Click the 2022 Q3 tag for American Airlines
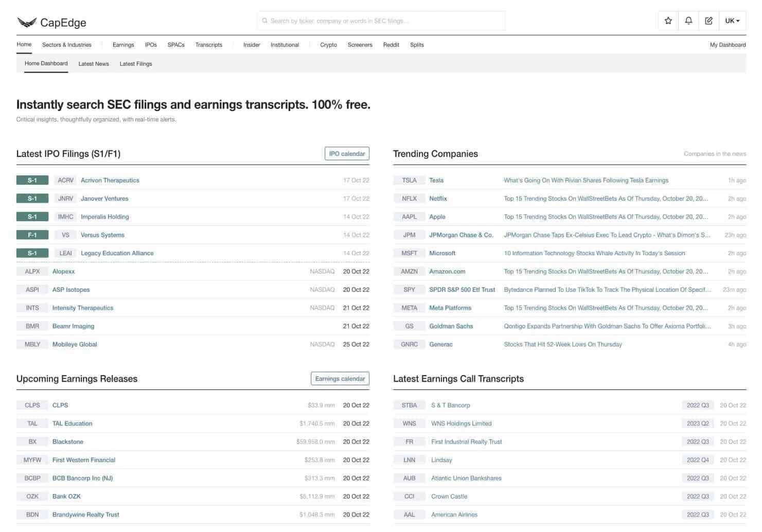This screenshot has height=532, width=762. tap(697, 515)
